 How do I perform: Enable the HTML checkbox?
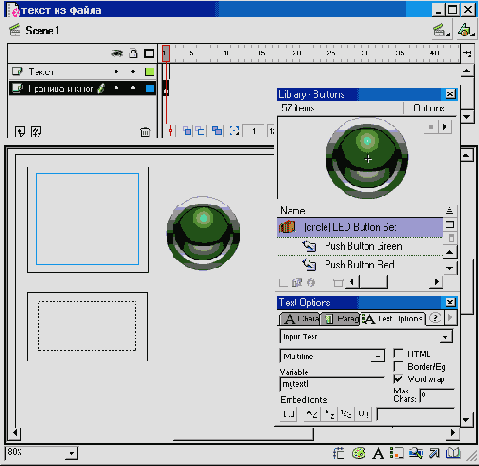point(398,353)
